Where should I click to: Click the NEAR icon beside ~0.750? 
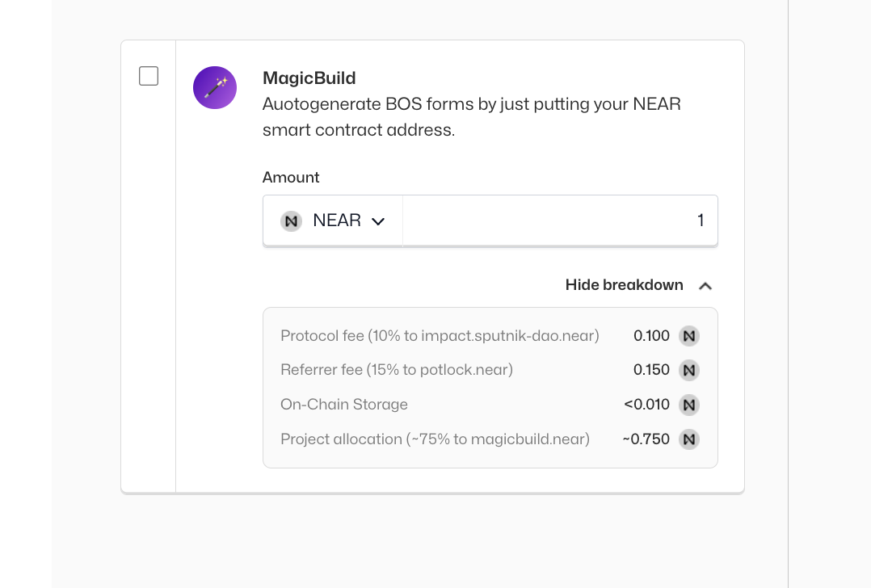pos(689,439)
